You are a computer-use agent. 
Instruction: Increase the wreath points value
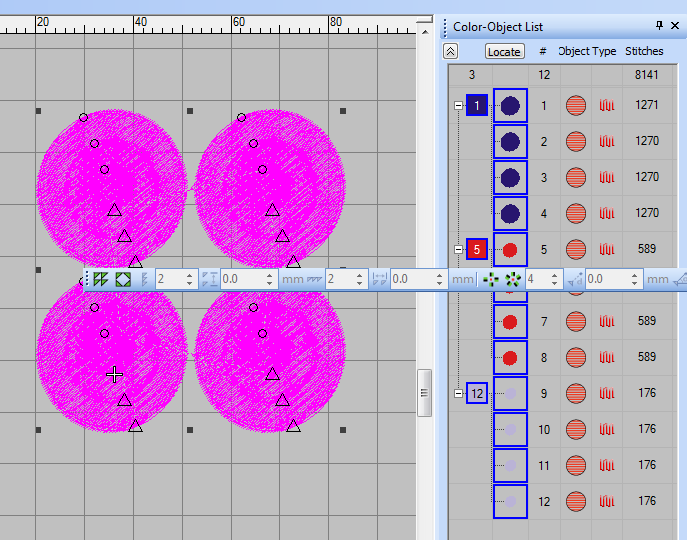coord(554,275)
